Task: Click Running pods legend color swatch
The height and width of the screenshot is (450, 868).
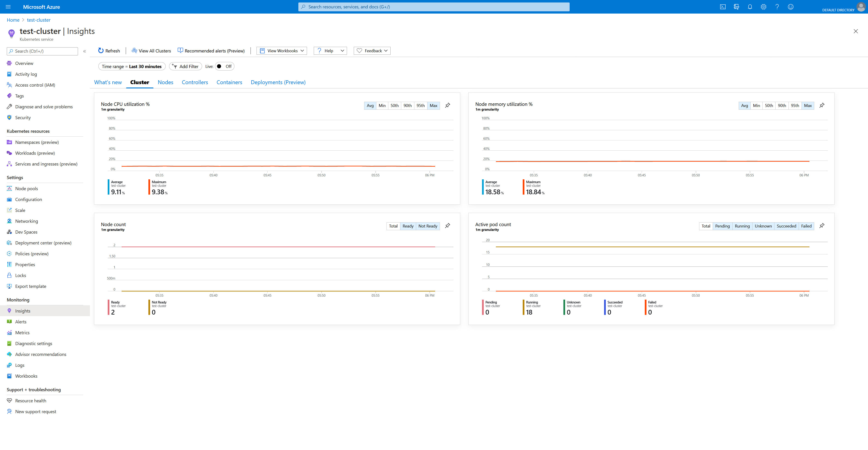Action: [523, 307]
